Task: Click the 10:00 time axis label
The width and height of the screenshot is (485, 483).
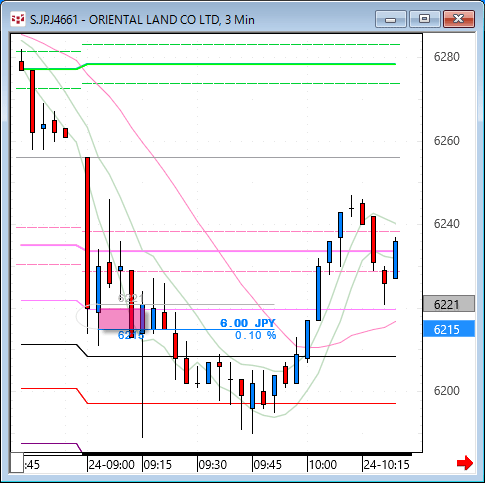Action: pyautogui.click(x=323, y=465)
